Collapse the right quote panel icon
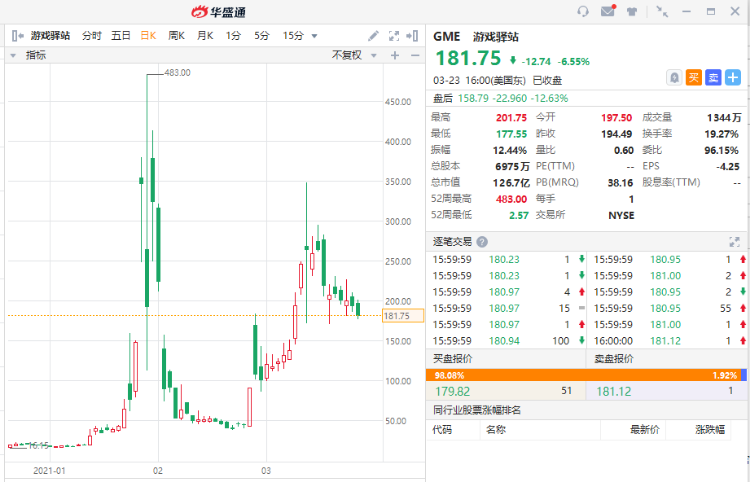 [412, 36]
